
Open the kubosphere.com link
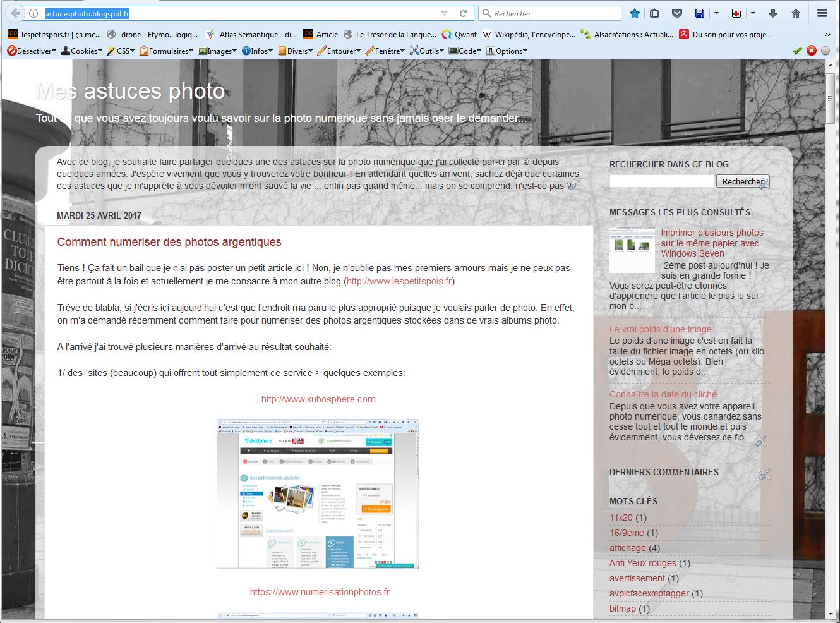318,399
